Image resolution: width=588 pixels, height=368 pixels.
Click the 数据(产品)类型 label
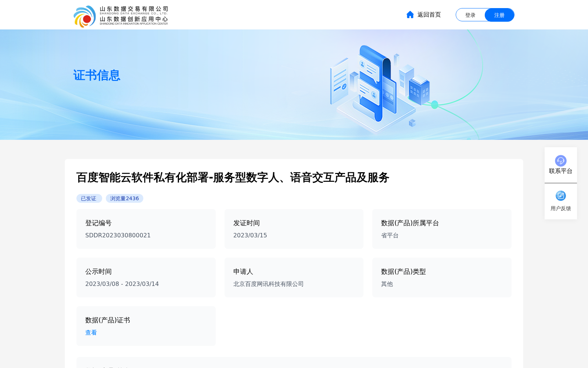coord(404,272)
